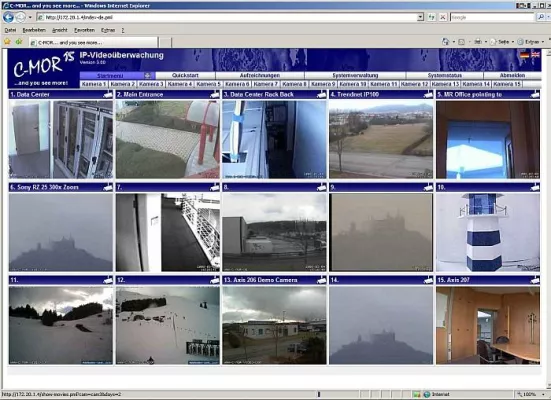Click the Favorites star icon
Screen dimensions: 551x400
7,42
